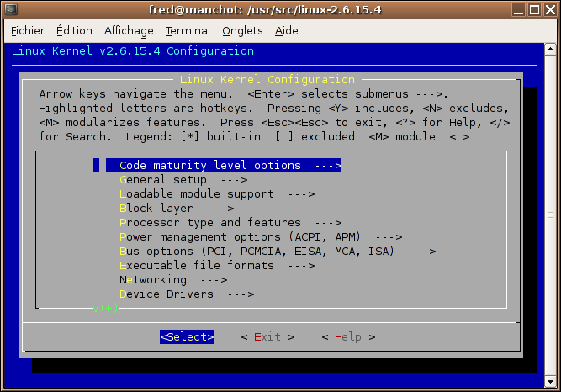Click the < Exit > button
The width and height of the screenshot is (561, 392).
[x=267, y=336]
